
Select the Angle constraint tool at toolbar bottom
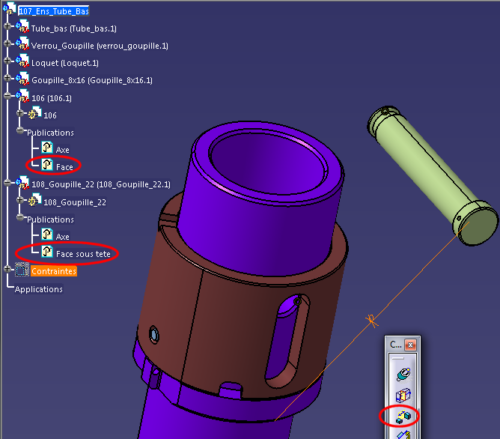(403, 434)
